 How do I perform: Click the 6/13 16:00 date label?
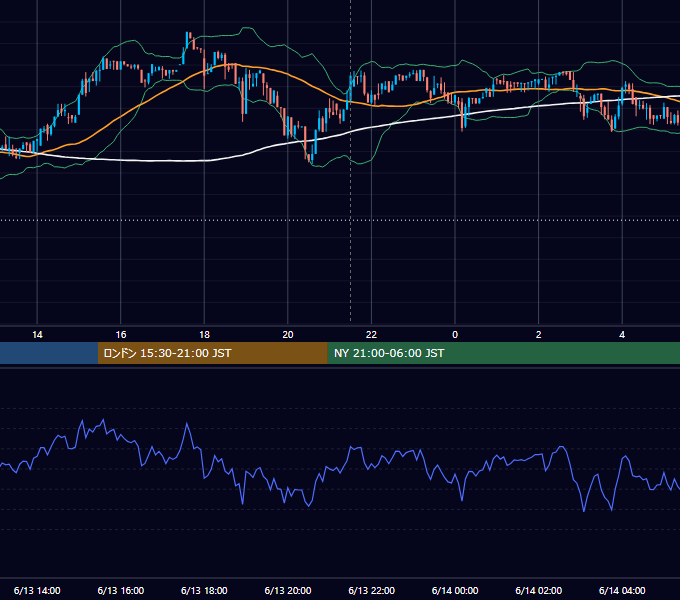[x=121, y=590]
